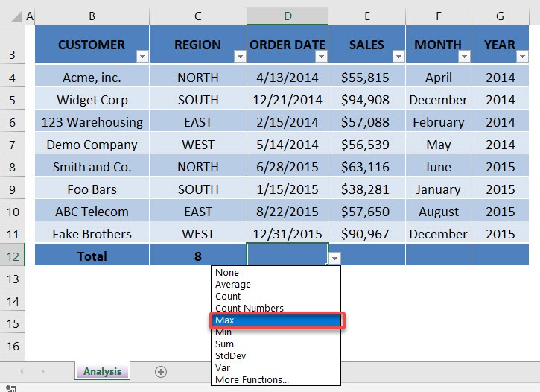540x392 pixels.
Task: Open More Functions... from the list
Action: [276, 379]
